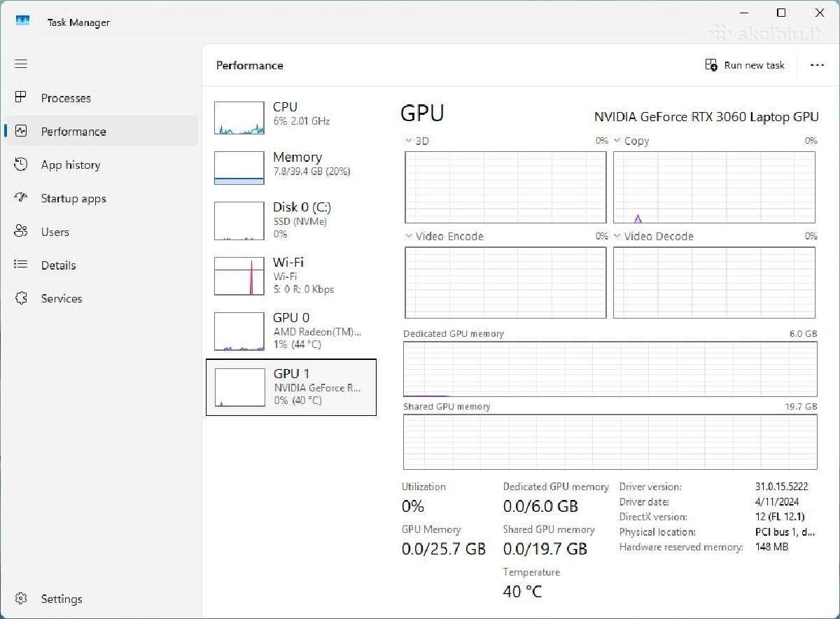Viewport: 840px width, 619px height.
Task: Open the Video Encode engine dropdown
Action: point(408,236)
